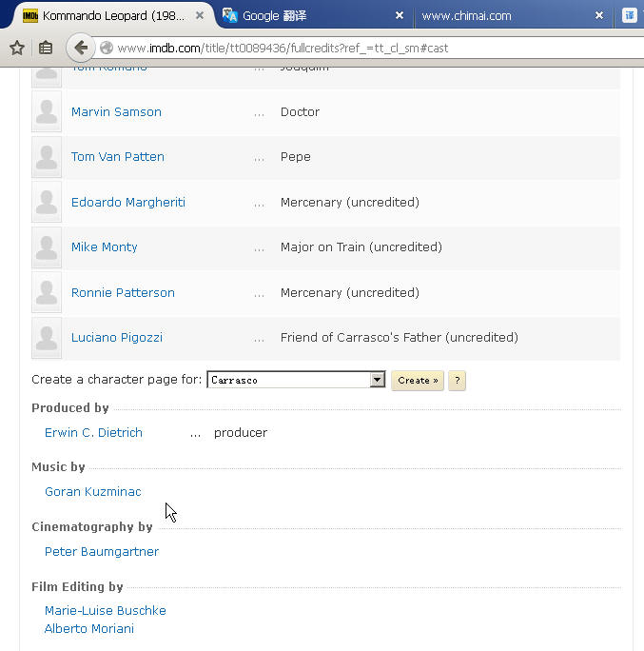Click the IMDb favicon on the first tab

coord(30,16)
